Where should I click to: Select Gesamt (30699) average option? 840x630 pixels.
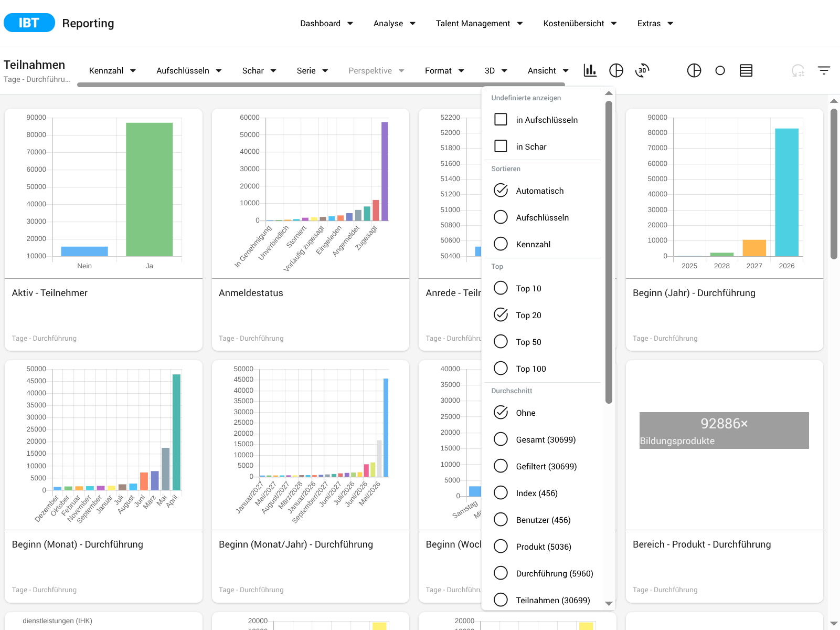point(501,439)
